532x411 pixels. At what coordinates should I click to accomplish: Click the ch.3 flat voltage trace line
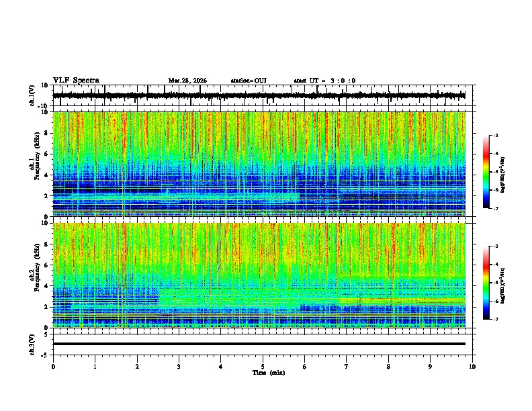(259, 344)
